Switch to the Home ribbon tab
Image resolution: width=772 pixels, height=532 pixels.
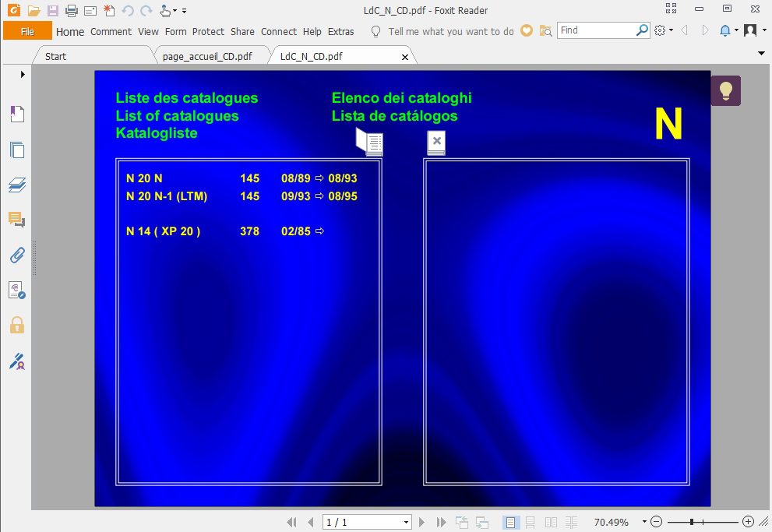70,31
